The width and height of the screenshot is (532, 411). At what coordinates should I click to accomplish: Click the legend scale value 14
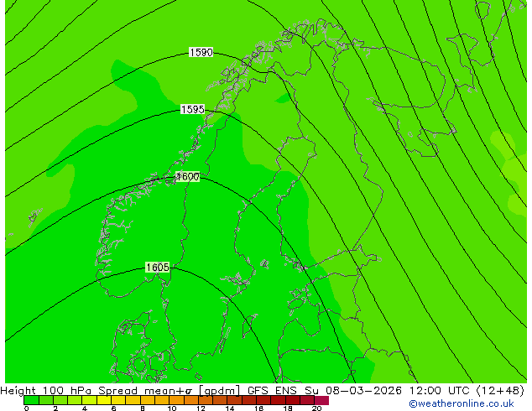(230, 408)
